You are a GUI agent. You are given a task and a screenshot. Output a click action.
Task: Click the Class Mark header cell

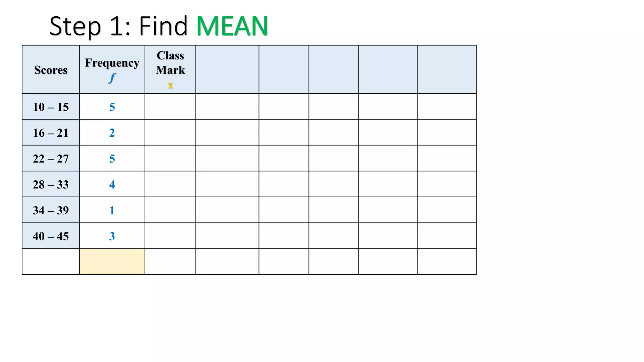(170, 69)
